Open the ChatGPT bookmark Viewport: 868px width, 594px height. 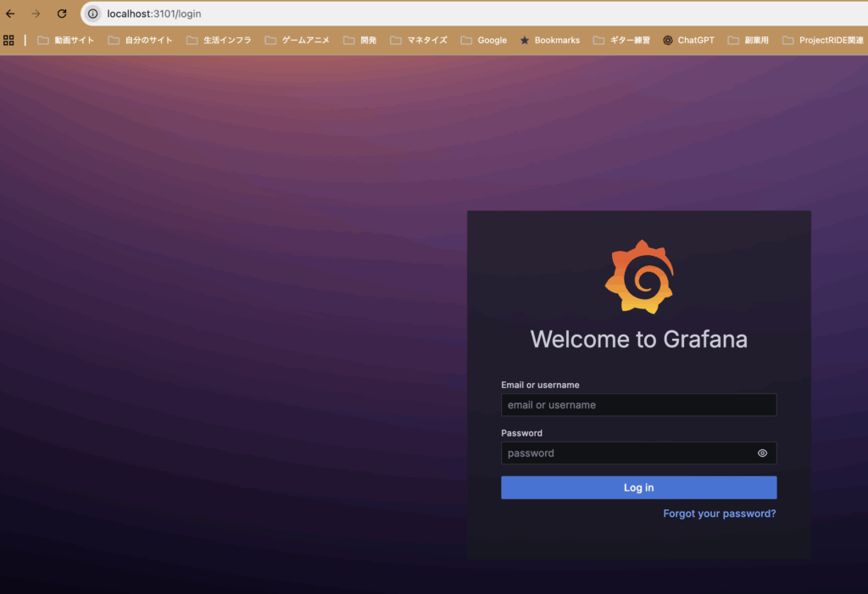688,40
